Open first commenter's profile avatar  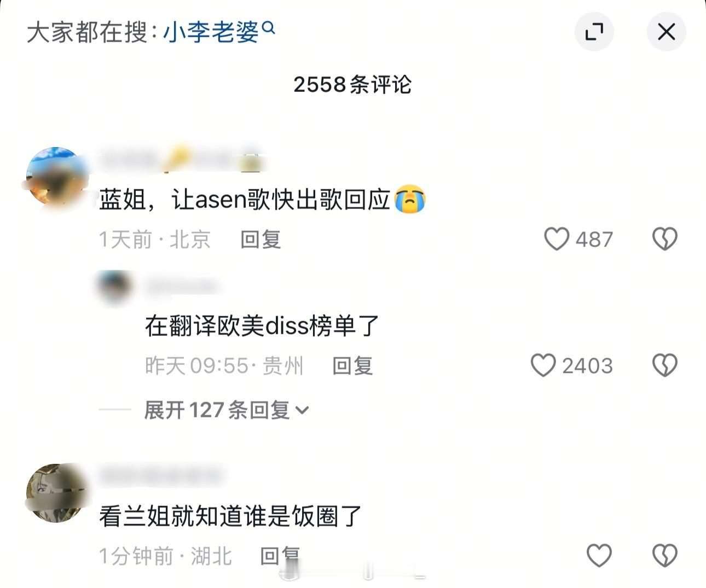click(x=55, y=177)
